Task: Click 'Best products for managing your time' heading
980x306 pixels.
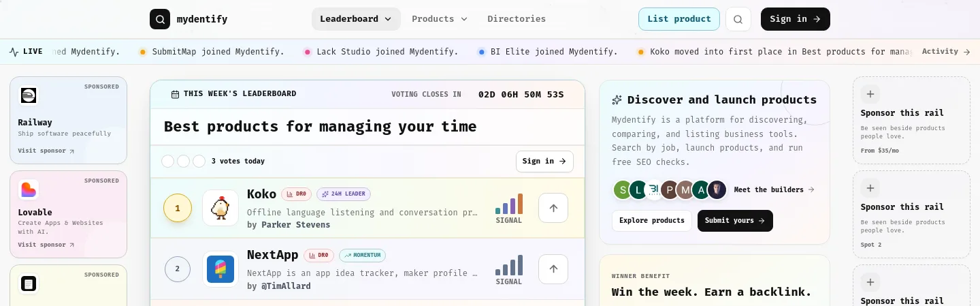Action: click(321, 126)
